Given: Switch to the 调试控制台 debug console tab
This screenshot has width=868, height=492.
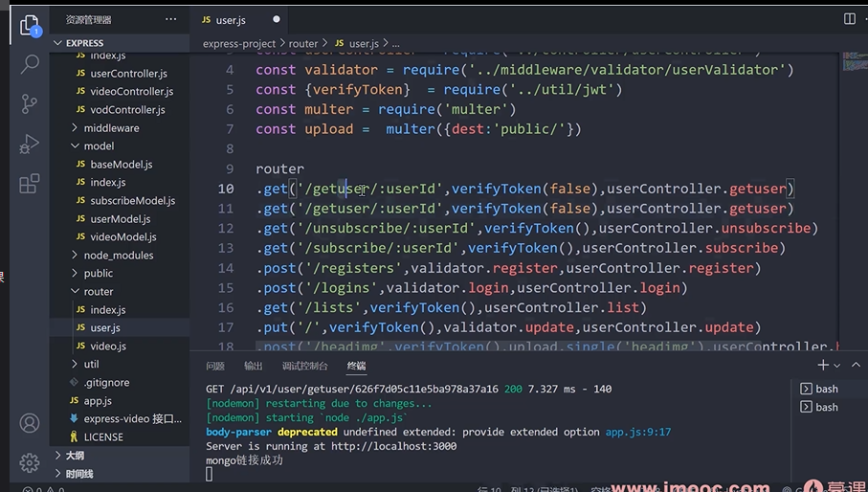Looking at the screenshot, I should tap(304, 366).
